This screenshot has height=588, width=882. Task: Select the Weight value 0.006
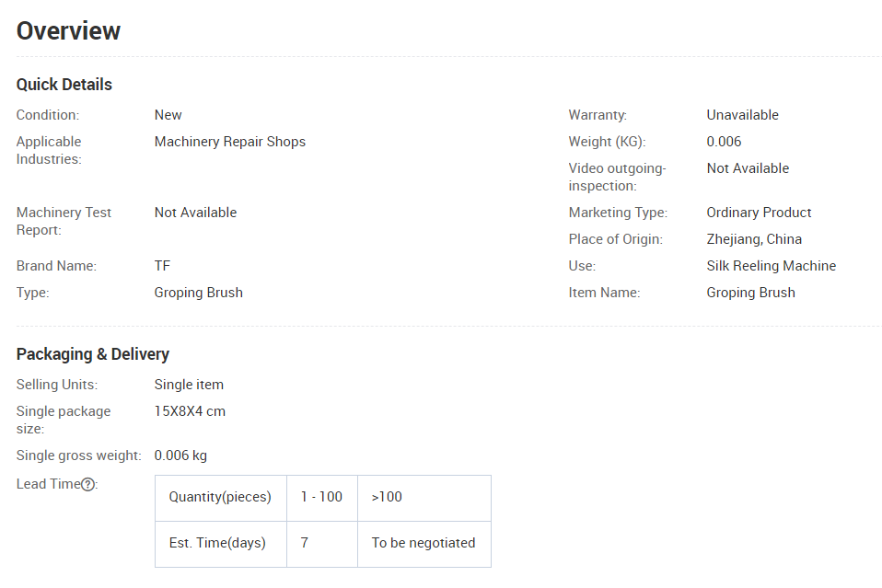pyautogui.click(x=724, y=142)
